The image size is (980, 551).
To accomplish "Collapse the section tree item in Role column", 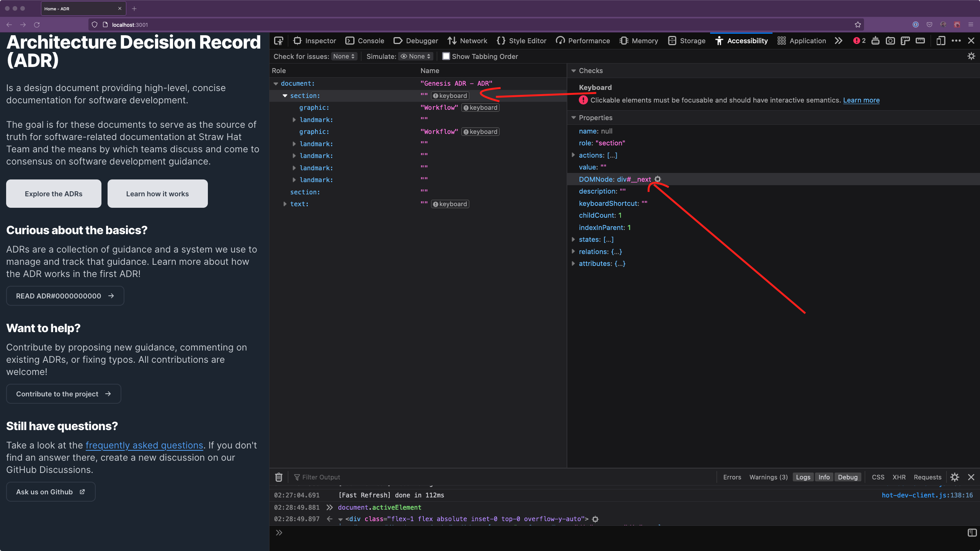I will pyautogui.click(x=285, y=96).
